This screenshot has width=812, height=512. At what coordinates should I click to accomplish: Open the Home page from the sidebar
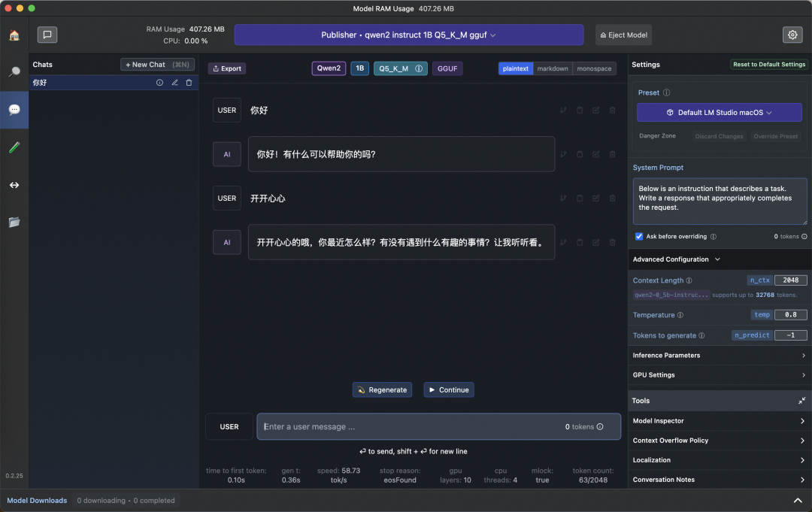pyautogui.click(x=14, y=35)
